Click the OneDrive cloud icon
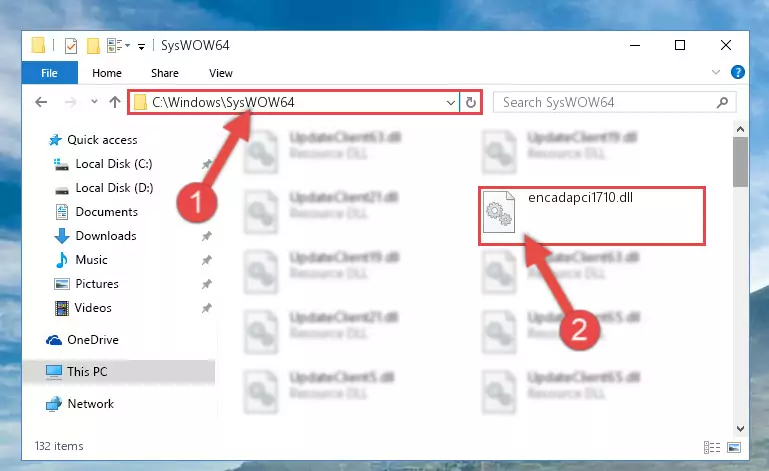The height and width of the screenshot is (471, 769). point(54,340)
